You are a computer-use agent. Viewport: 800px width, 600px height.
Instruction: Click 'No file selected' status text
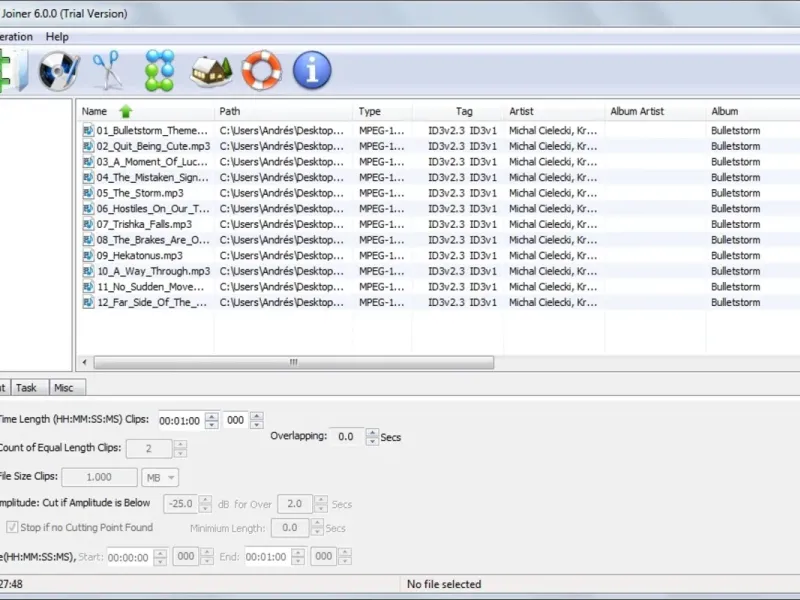tap(444, 584)
